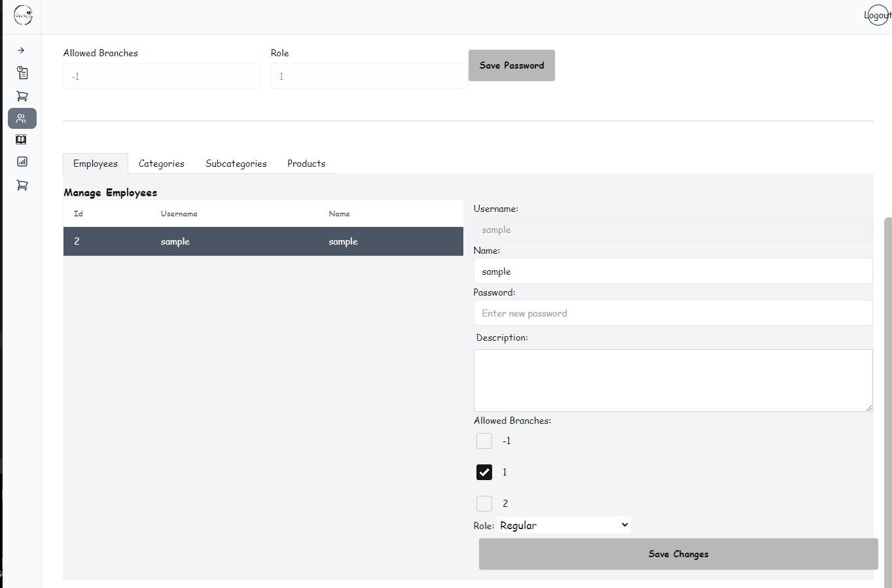
Task: Check the branch -1 checkbox
Action: (484, 440)
